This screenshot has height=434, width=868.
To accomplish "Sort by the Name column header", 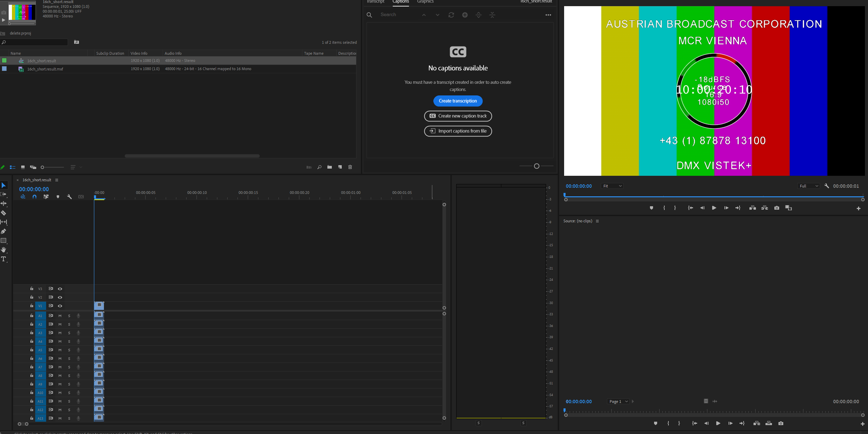I will 16,53.
